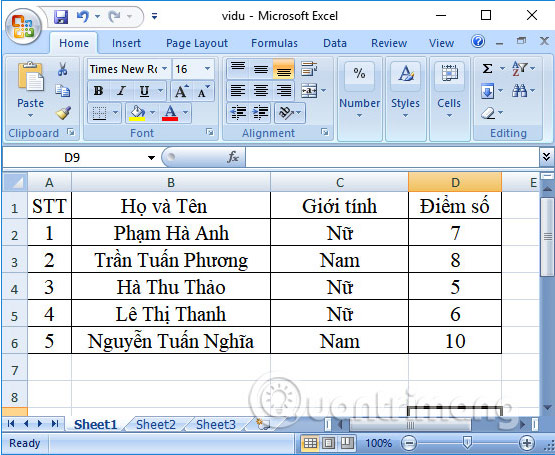This screenshot has height=455, width=555.
Task: Open the Cells group options
Action: (x=449, y=99)
